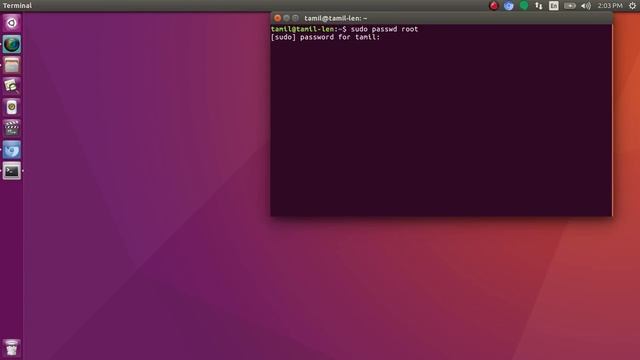Open the En keyboard layout indicator

tap(553, 6)
